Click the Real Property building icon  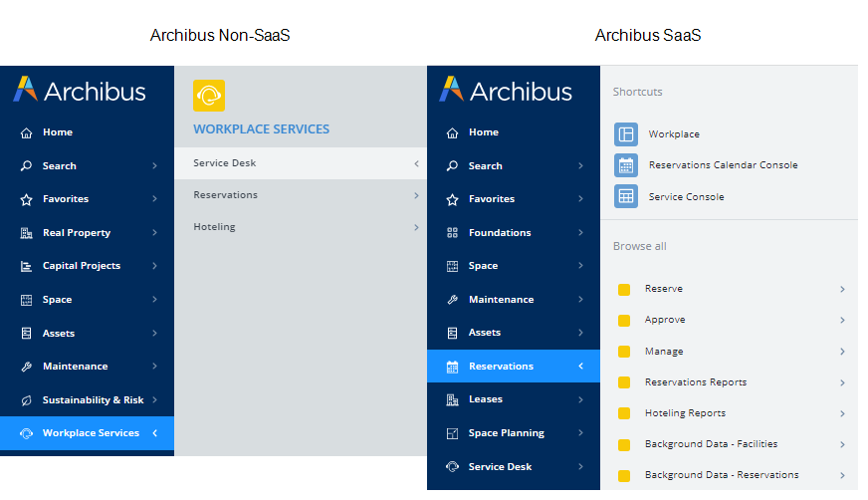tap(26, 233)
